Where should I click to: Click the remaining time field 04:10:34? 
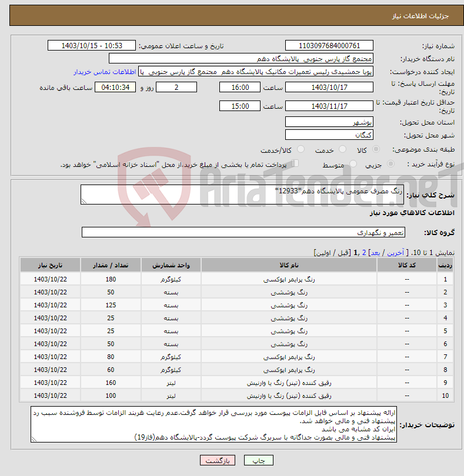(x=115, y=88)
